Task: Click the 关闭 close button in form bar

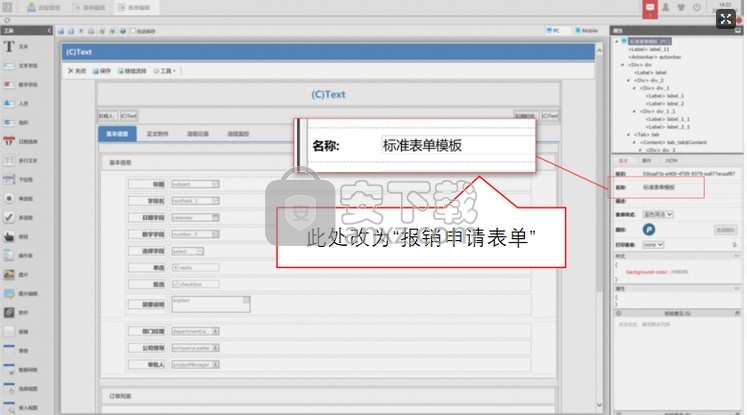Action: (x=77, y=71)
